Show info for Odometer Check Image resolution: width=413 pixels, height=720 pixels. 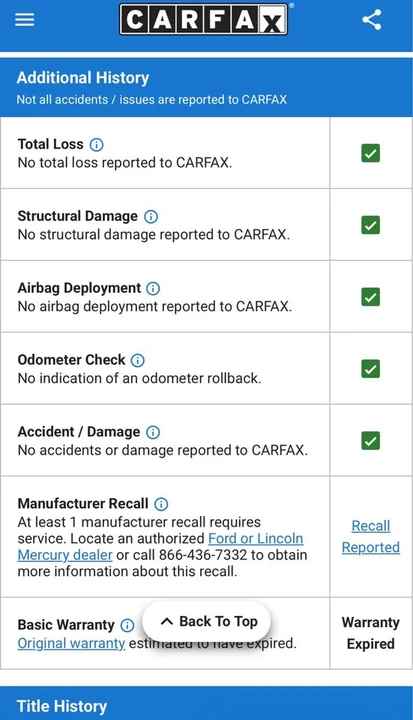coord(138,360)
